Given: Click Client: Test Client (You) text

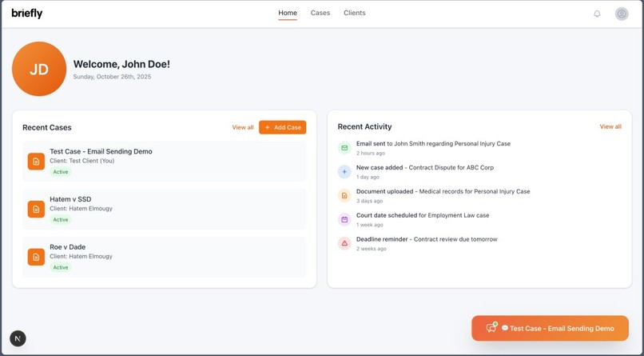Looking at the screenshot, I should (x=82, y=161).
